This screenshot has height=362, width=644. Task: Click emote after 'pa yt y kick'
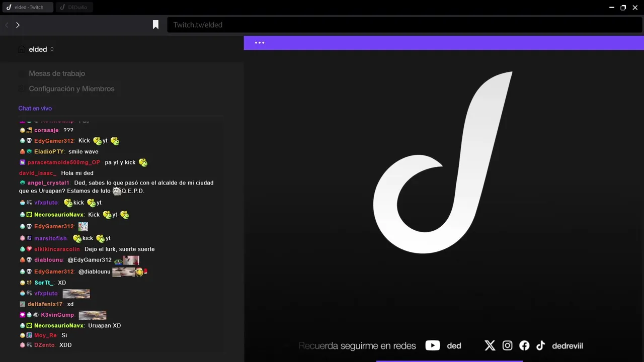pyautogui.click(x=143, y=162)
